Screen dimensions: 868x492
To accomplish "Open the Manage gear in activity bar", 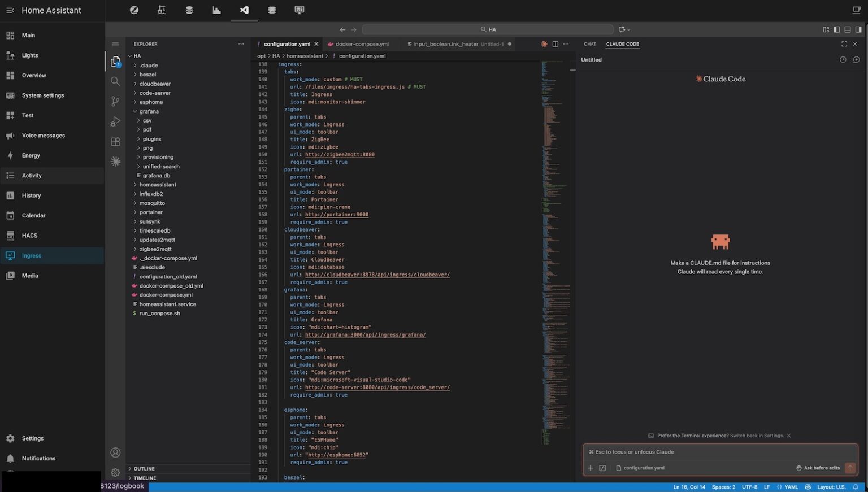I will 115,472.
